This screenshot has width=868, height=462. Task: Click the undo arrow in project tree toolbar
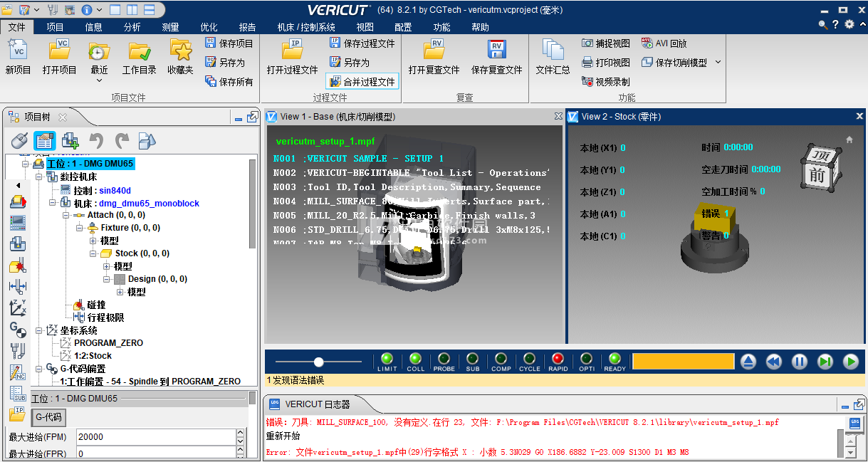click(x=96, y=140)
